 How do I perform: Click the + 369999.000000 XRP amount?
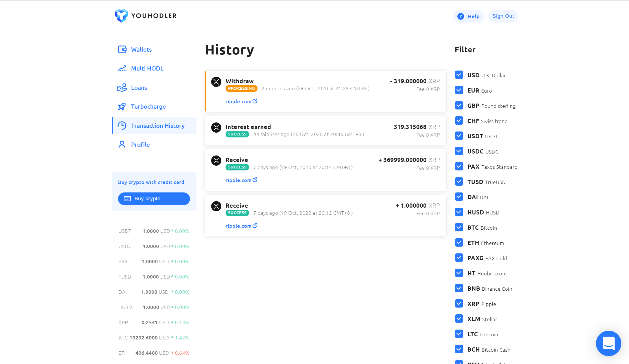click(x=409, y=160)
